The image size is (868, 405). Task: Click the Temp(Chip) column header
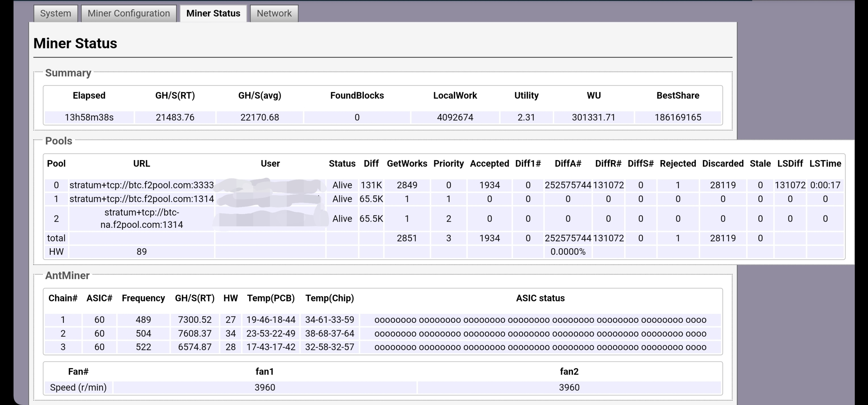pyautogui.click(x=329, y=298)
